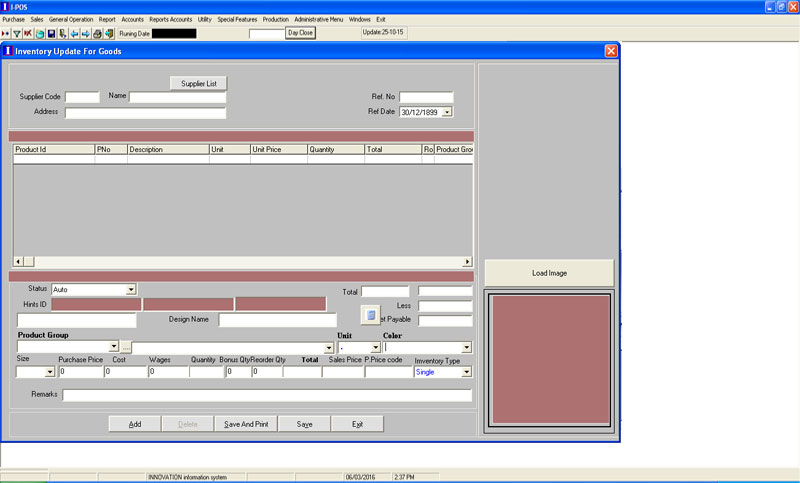Click the Remarks input field
Screen dimensions: 800x483
(x=267, y=395)
